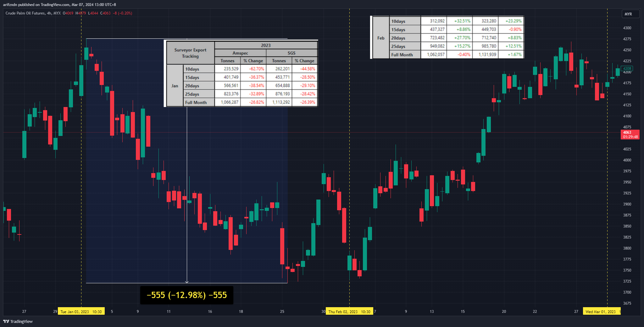Image resolution: width=644 pixels, height=327 pixels.
Task: Click the 2023 heading in export table
Action: click(266, 45)
